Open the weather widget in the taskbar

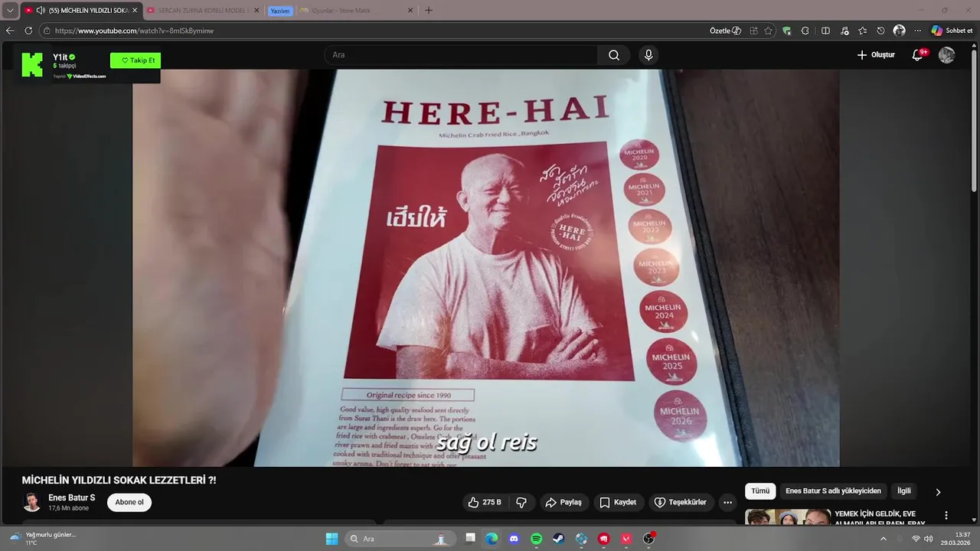coord(42,539)
